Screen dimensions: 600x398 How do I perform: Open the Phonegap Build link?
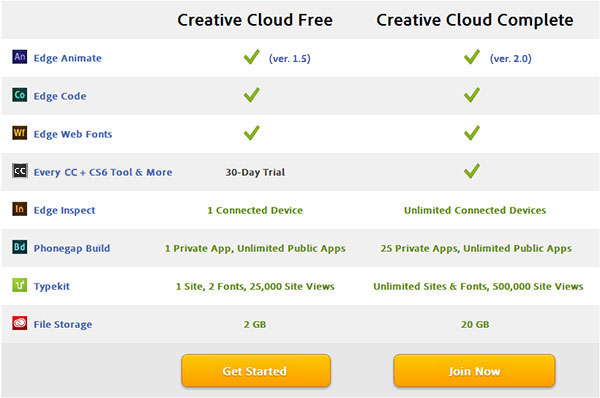coord(72,248)
